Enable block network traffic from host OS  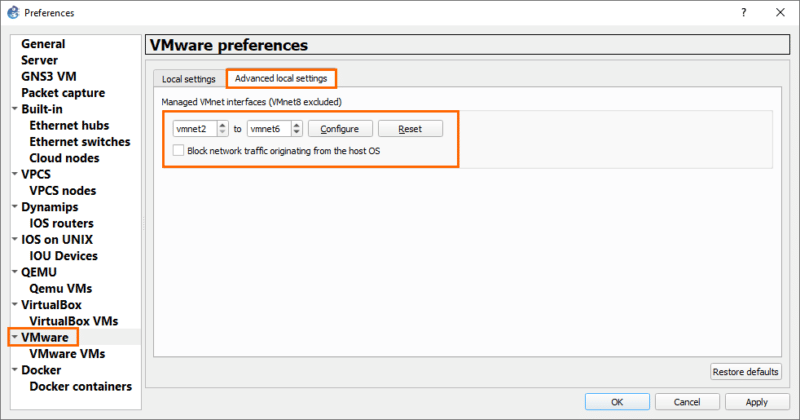click(179, 151)
